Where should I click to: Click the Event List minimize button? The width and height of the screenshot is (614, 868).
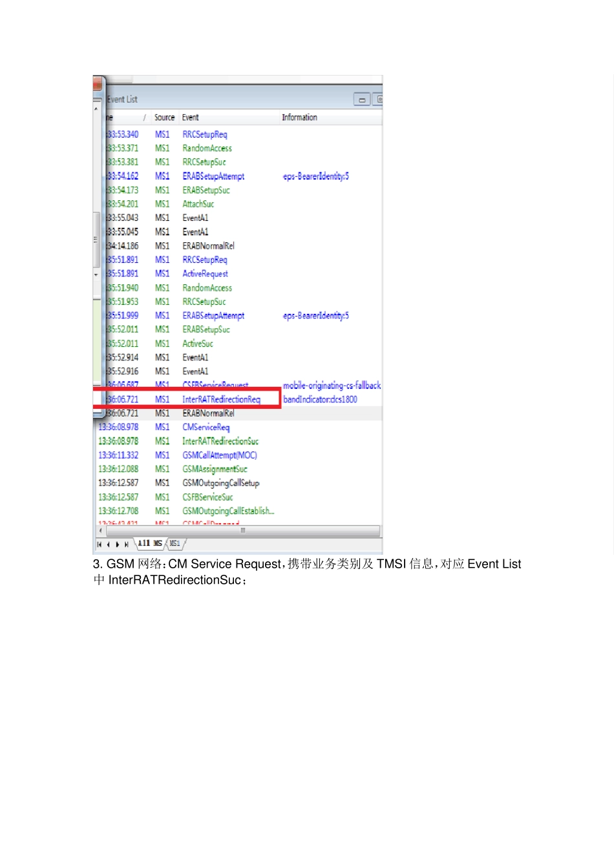(x=361, y=99)
